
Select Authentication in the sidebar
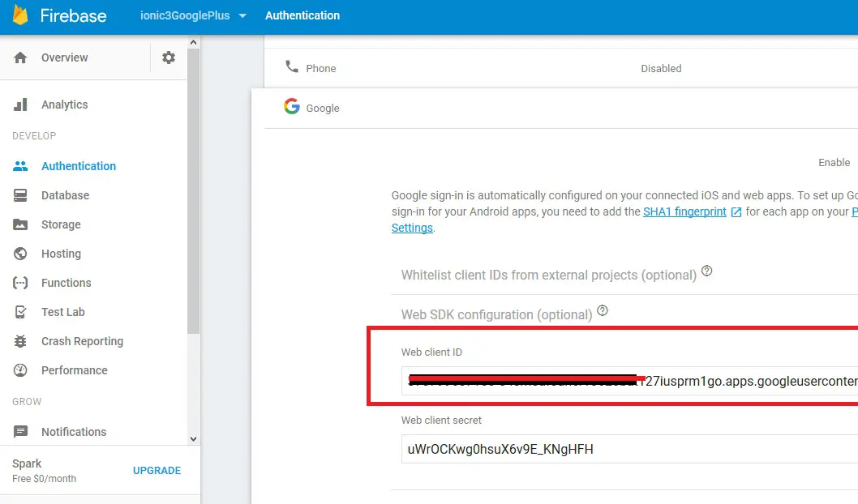[79, 166]
